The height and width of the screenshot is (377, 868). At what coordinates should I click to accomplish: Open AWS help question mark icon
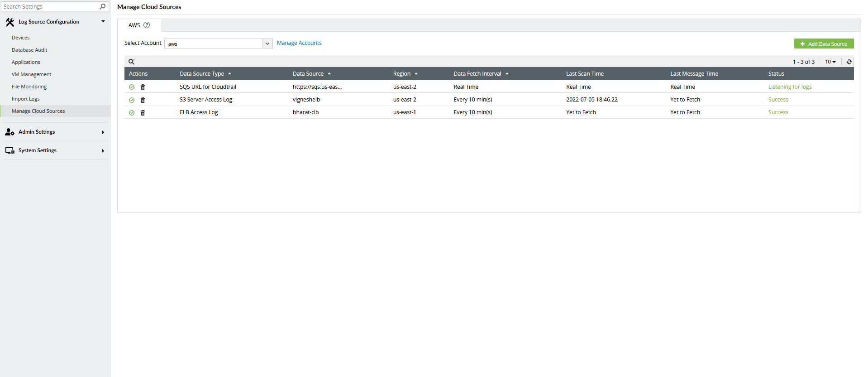pyautogui.click(x=147, y=25)
